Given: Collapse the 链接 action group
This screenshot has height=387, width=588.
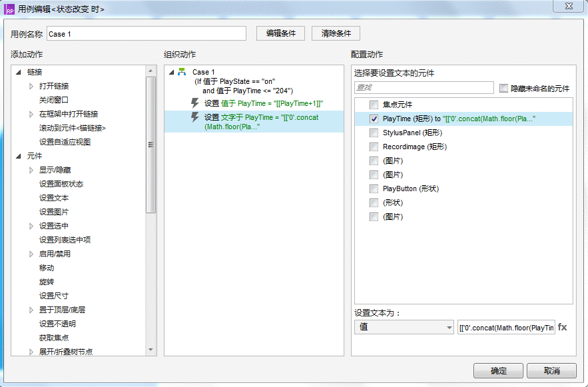Looking at the screenshot, I should click(x=19, y=72).
